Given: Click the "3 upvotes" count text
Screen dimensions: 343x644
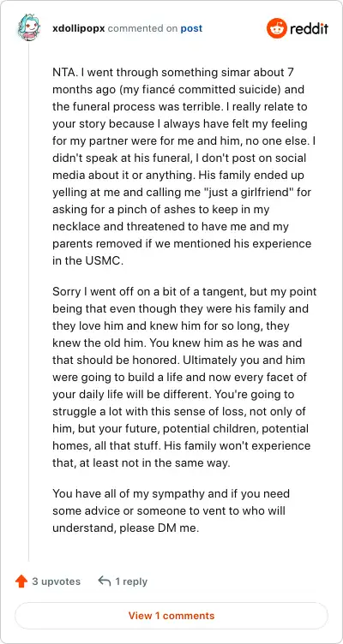Looking at the screenshot, I should [x=57, y=581].
